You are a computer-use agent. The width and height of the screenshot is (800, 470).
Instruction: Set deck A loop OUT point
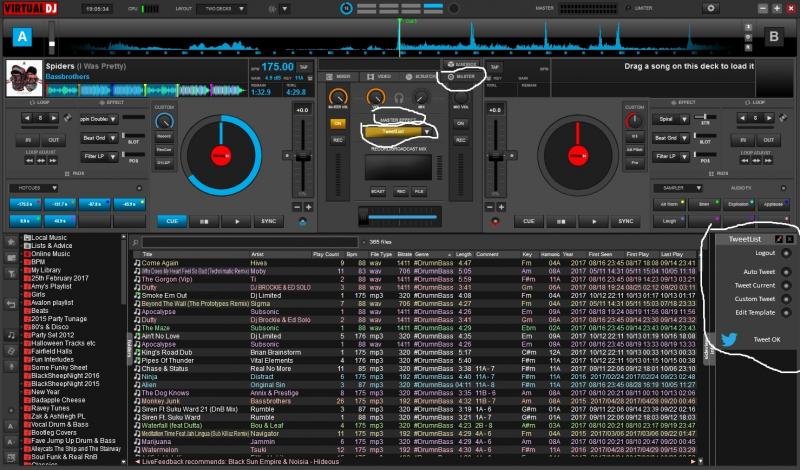54,140
